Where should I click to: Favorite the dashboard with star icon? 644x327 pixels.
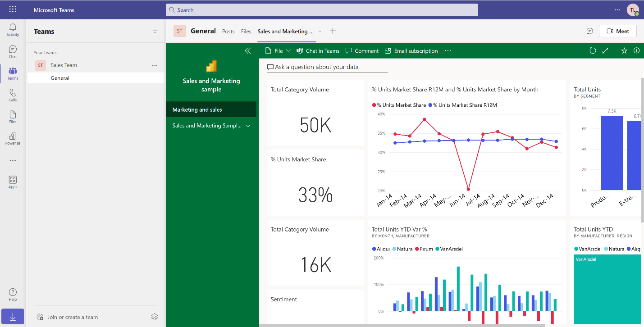(624, 51)
